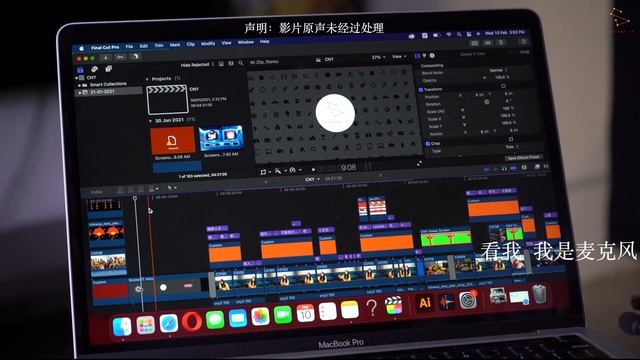Open the Trim menu
Image resolution: width=640 pixels, height=360 pixels.
point(159,46)
